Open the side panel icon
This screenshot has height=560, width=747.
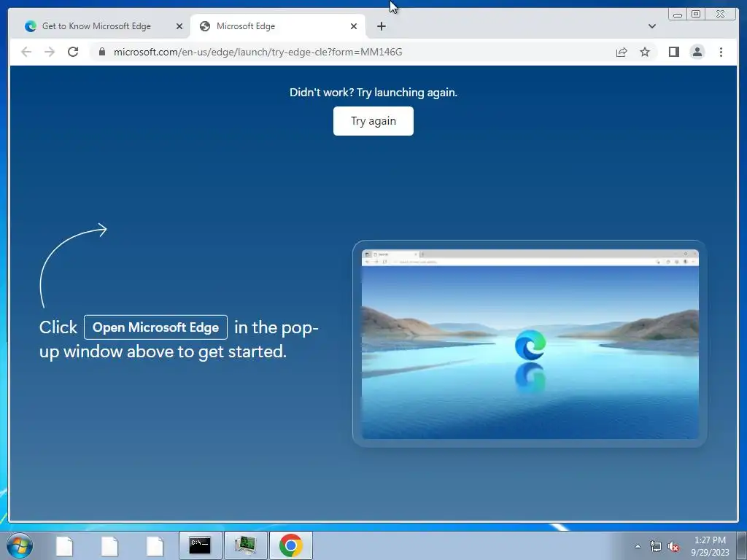point(673,52)
